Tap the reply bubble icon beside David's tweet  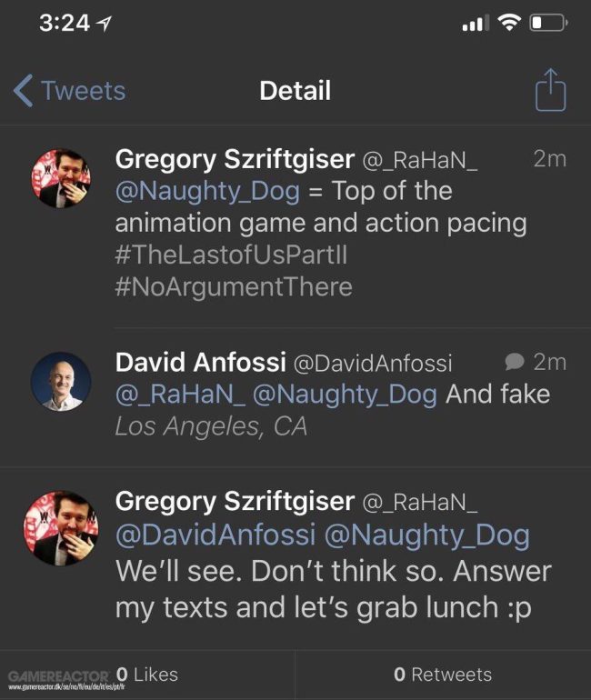coord(515,362)
